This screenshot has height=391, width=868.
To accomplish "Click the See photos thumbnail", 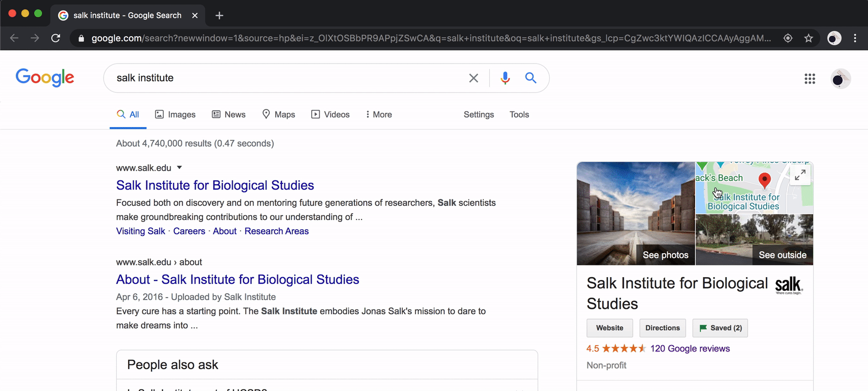I will pos(636,214).
